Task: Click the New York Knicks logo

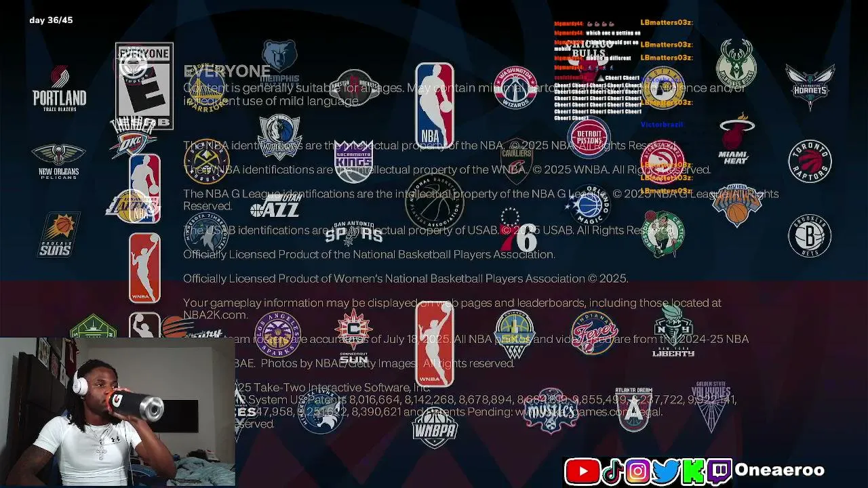Action: point(736,205)
